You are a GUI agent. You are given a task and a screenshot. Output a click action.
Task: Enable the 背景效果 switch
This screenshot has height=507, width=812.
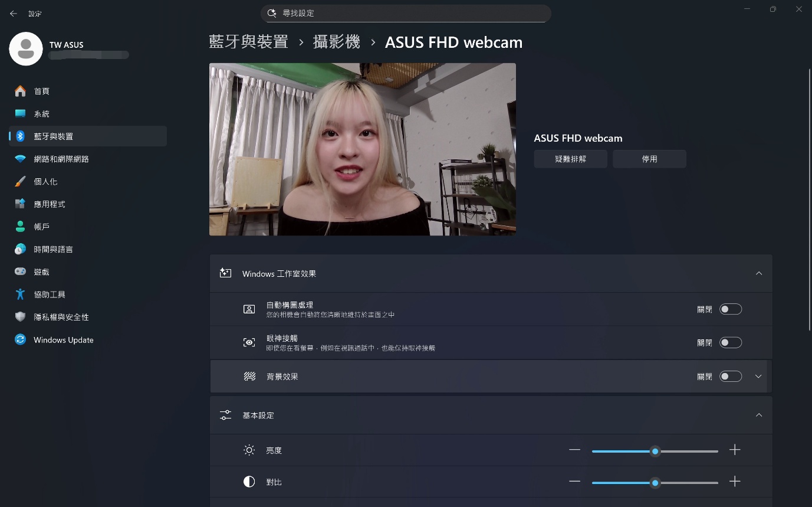(730, 376)
